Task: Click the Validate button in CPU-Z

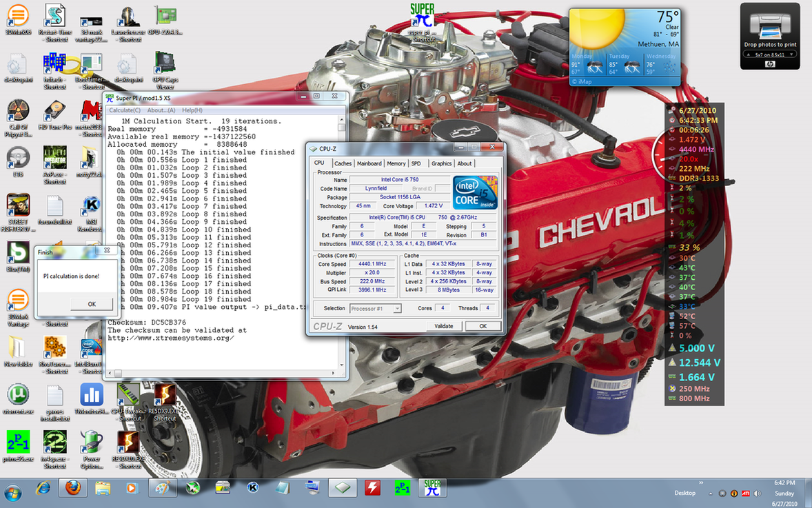Action: (x=444, y=326)
